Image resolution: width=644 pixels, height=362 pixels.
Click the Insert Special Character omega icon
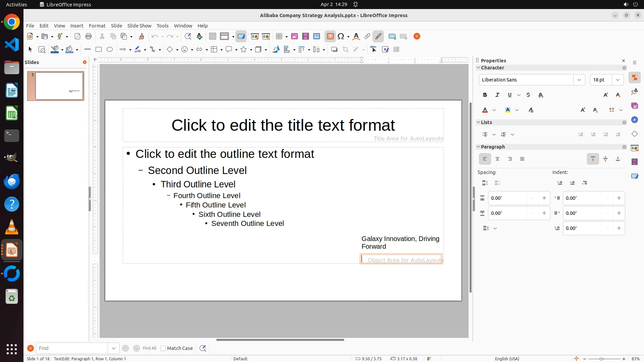[x=341, y=36]
